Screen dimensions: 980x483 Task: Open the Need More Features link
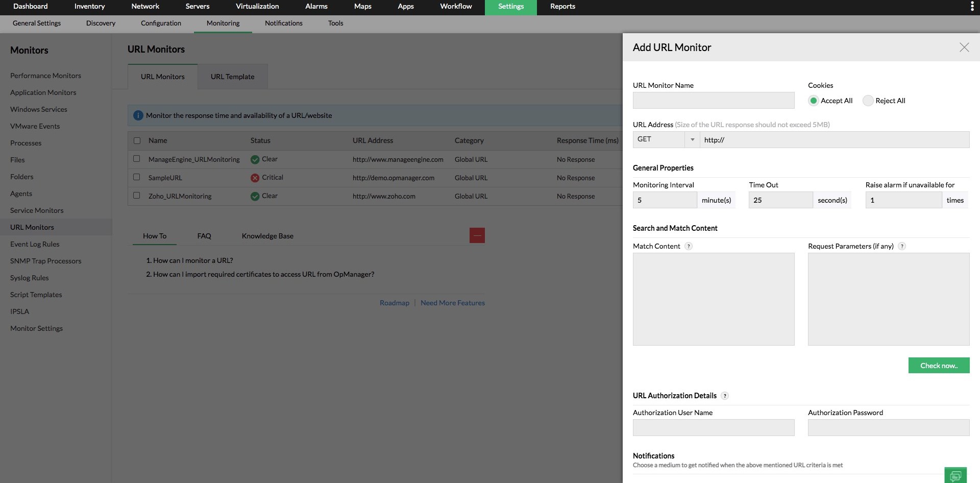(452, 302)
